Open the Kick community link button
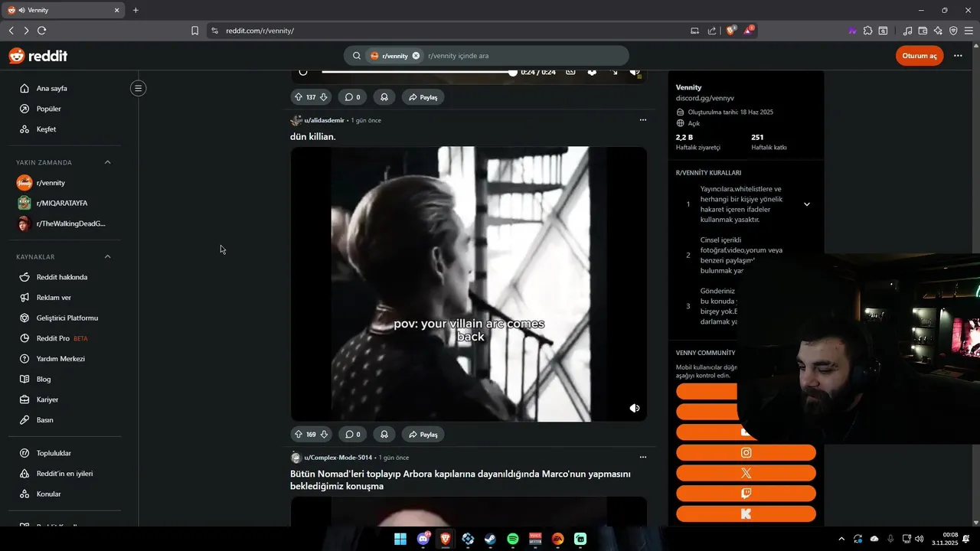 pyautogui.click(x=746, y=514)
